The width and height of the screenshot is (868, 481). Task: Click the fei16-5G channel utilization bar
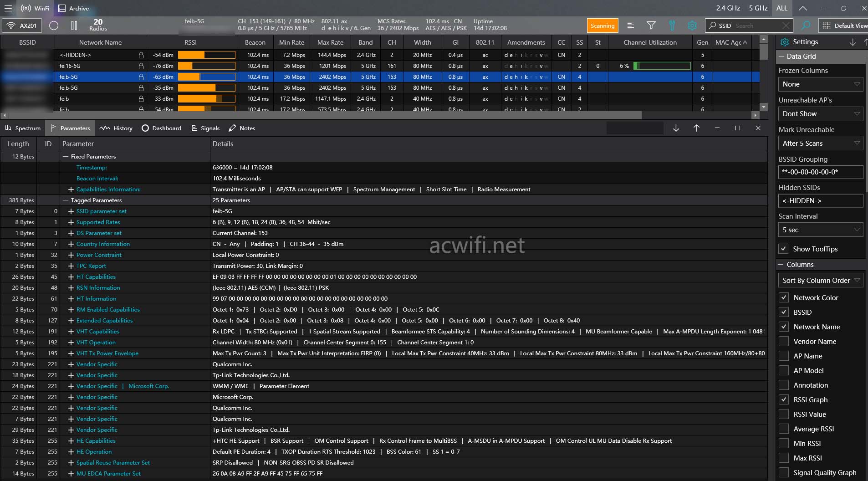662,66
